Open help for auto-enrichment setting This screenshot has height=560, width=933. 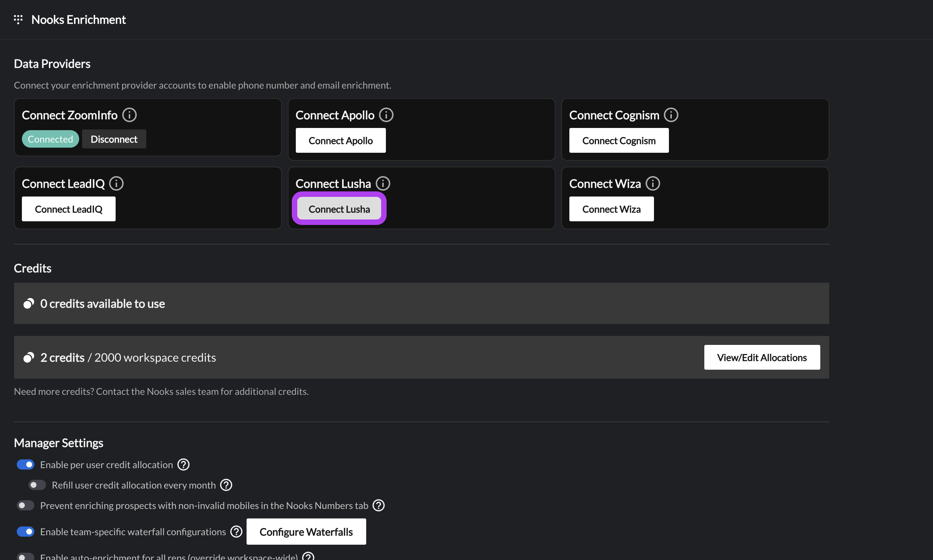[308, 557]
